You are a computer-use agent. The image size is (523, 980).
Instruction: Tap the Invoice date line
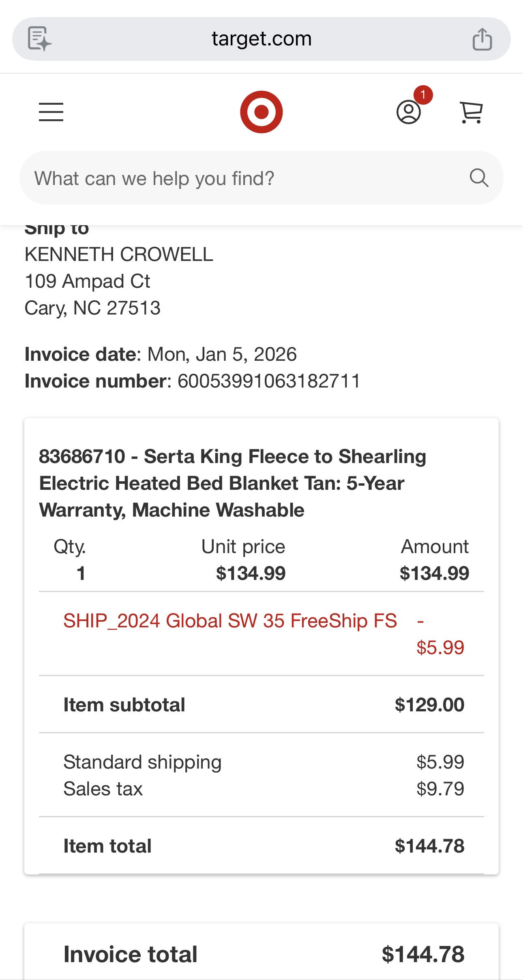point(161,354)
